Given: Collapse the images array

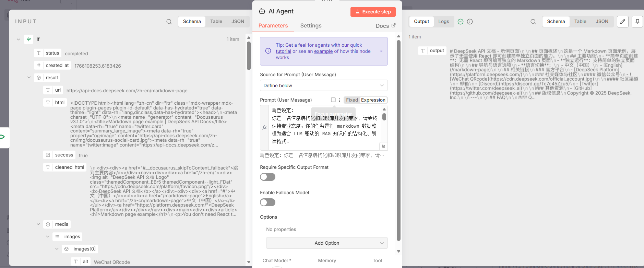Looking at the screenshot, I should [48, 236].
